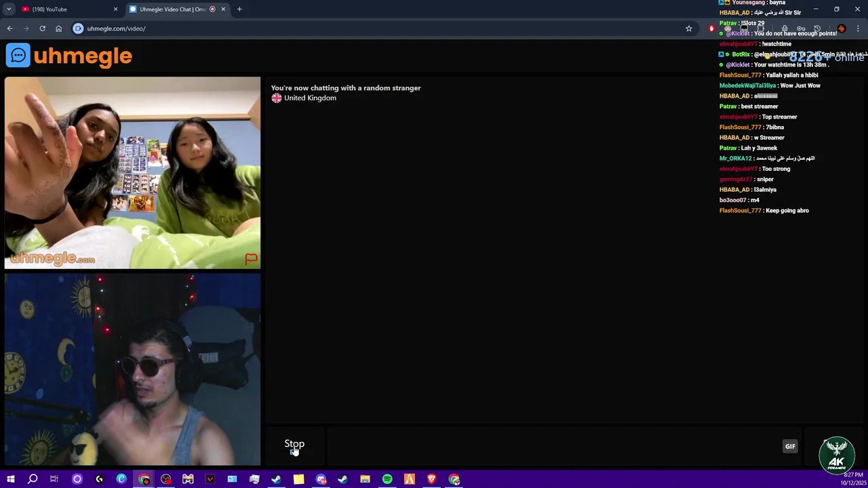Open the Chrome three-dot menu

tap(858, 28)
